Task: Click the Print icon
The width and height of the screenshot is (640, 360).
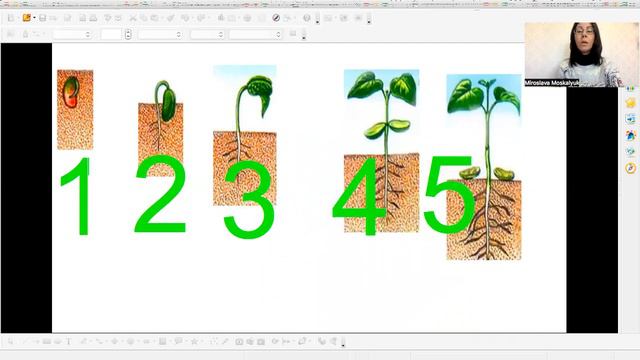Action: (x=93, y=18)
